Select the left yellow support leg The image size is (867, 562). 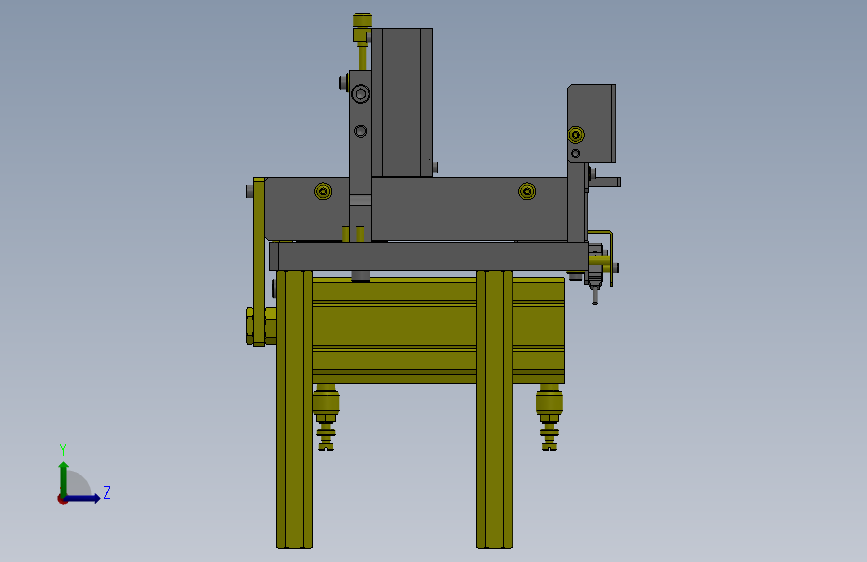(294, 409)
